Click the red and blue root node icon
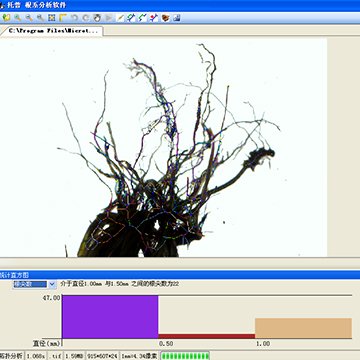This screenshot has width=360, height=360. tap(154, 18)
